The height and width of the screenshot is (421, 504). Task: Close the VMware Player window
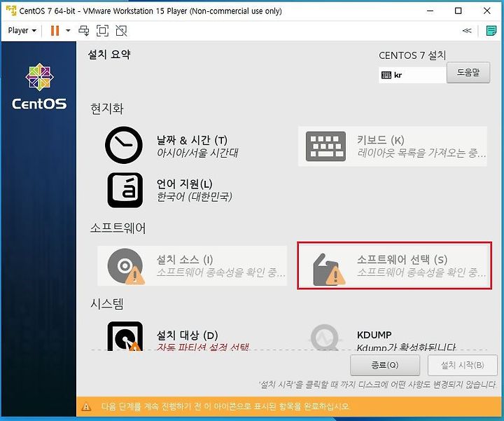pyautogui.click(x=487, y=11)
